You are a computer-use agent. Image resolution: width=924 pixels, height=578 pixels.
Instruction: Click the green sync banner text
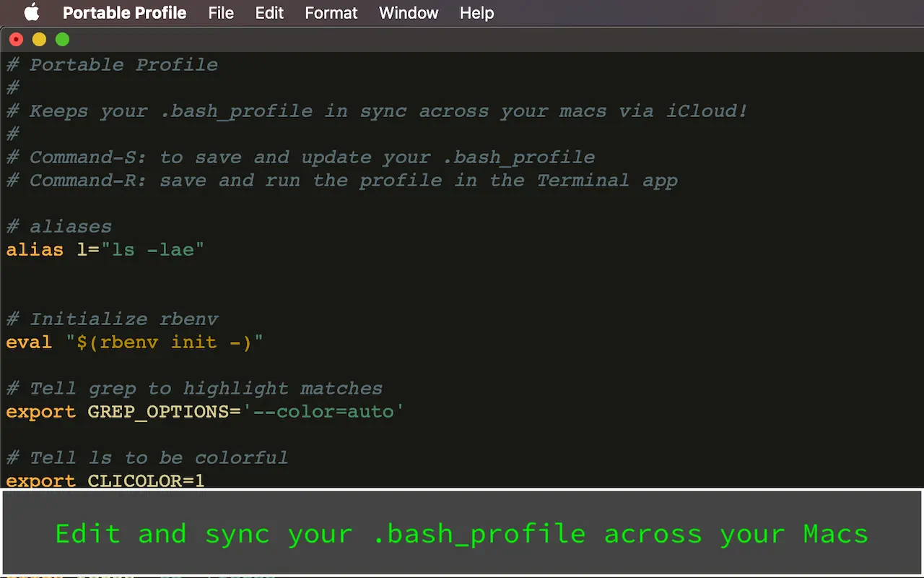click(462, 533)
